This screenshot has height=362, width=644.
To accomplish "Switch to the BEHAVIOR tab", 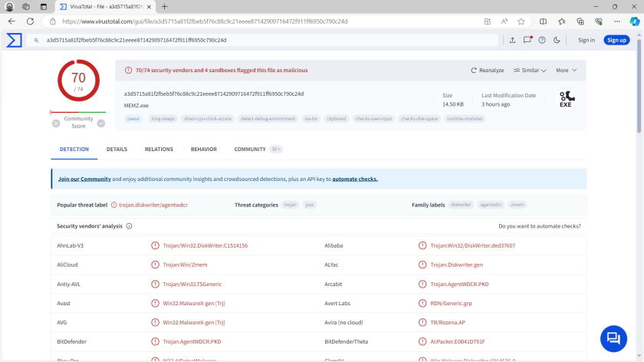I will [x=204, y=149].
